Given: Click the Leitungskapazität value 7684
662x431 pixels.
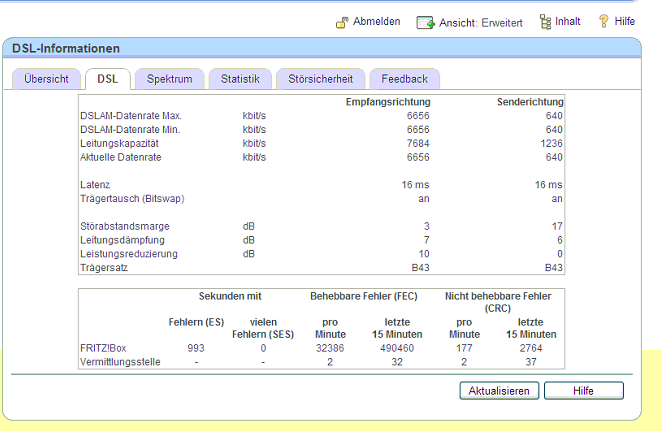Looking at the screenshot, I should pyautogui.click(x=418, y=144).
